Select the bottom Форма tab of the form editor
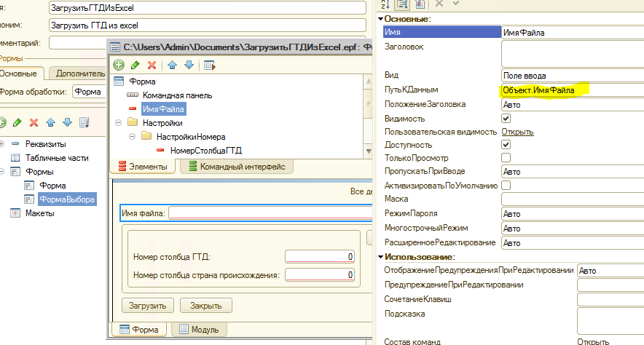This screenshot has width=644, height=345. 139,330
